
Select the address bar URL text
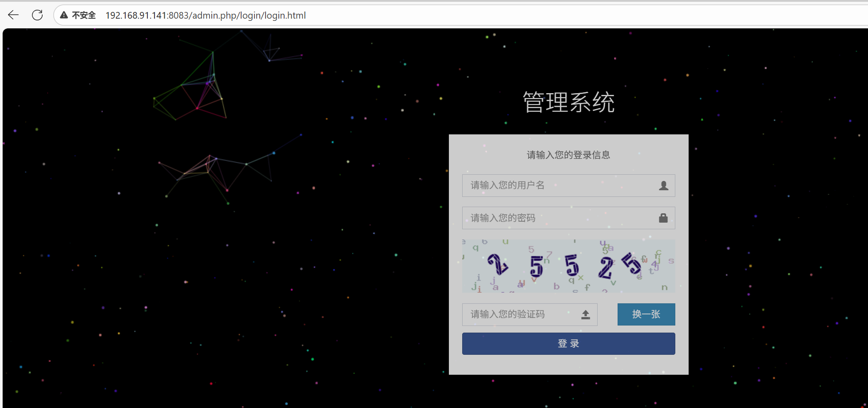205,15
